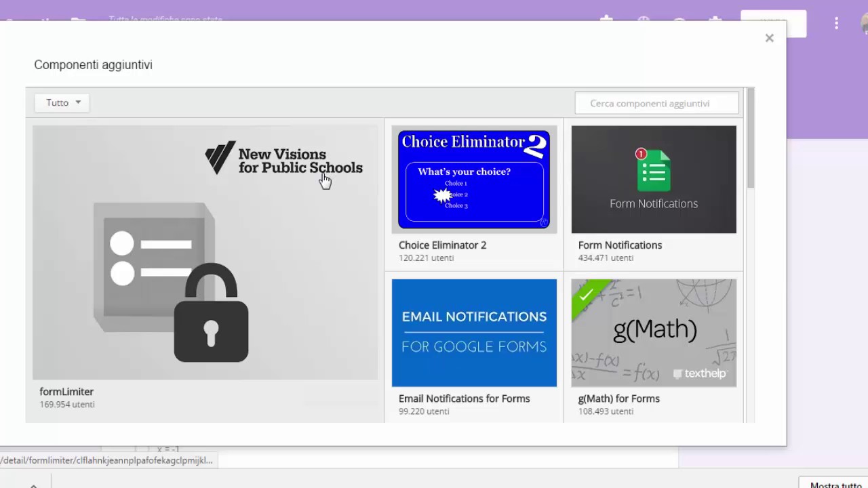Screen dimensions: 868x488
Task: Click the 169.954 utenti count text
Action: (67, 405)
